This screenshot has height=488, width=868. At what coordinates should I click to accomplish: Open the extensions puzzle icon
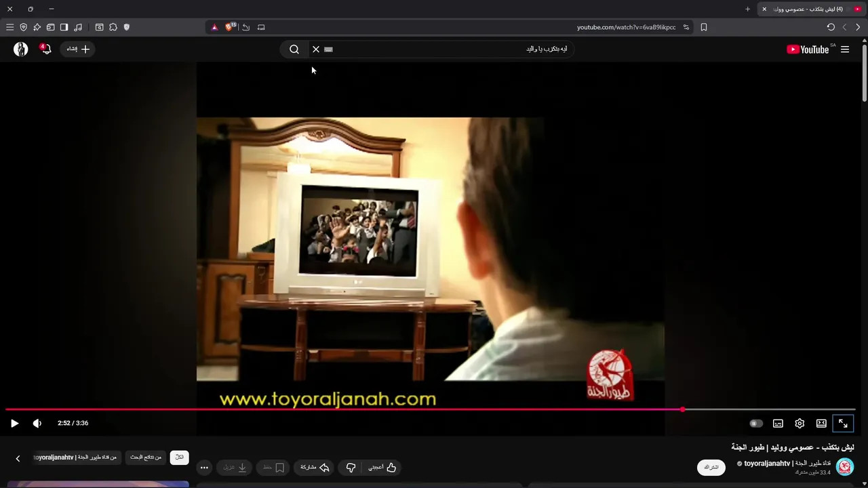113,27
